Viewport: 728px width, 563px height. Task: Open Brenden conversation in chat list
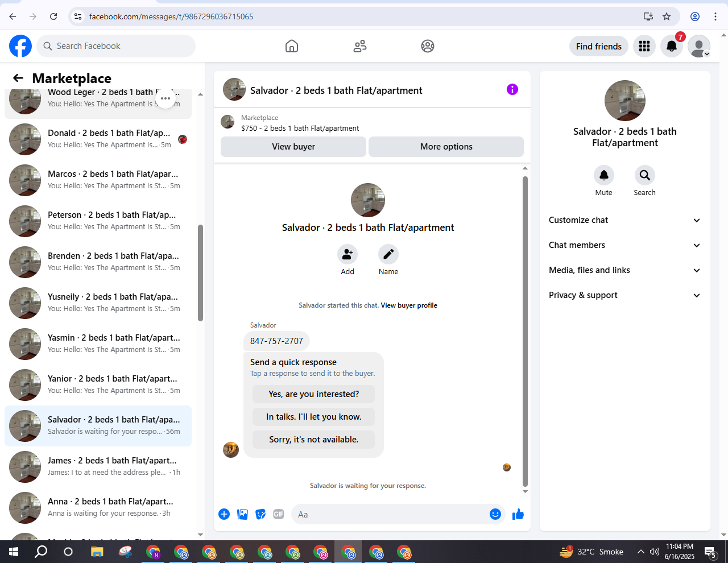click(x=98, y=262)
